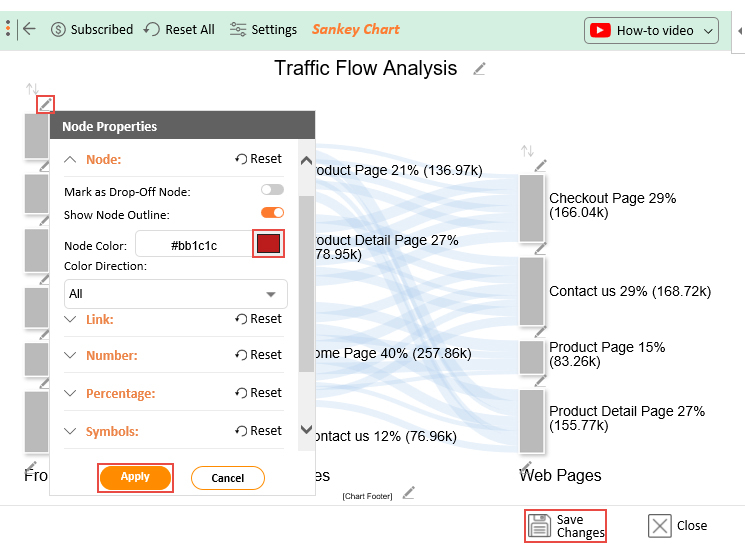
Task: Click the back arrow in the toolbar
Action: coord(29,29)
